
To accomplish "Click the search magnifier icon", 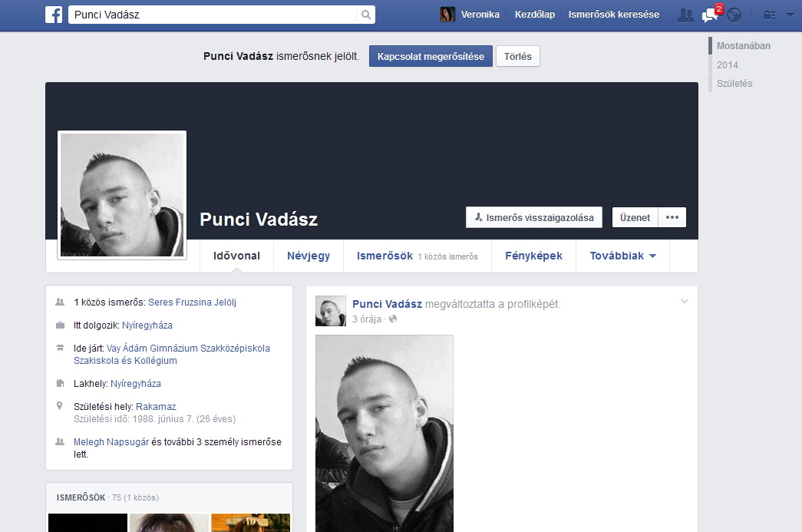I will pyautogui.click(x=366, y=15).
